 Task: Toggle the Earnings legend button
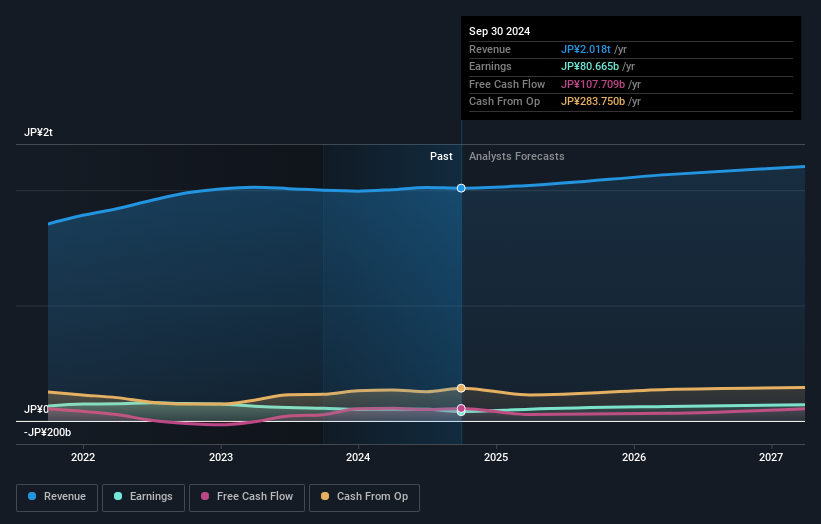(143, 497)
